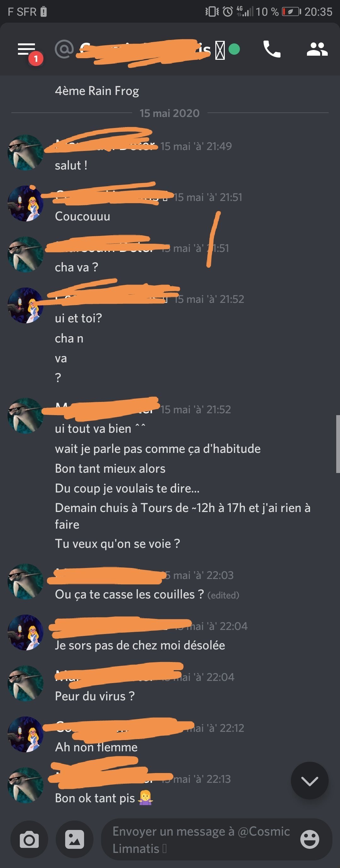Tap the dolphin avatar beside 'salut !'
This screenshot has width=340, height=868.
point(25,153)
